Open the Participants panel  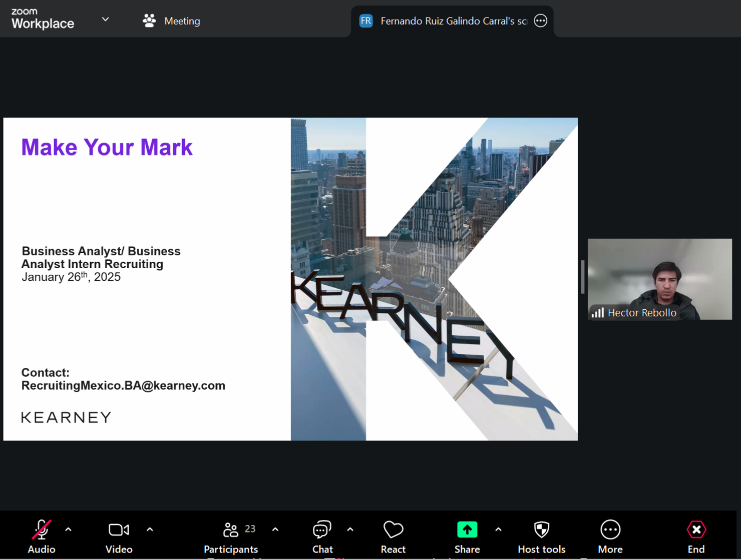(231, 529)
